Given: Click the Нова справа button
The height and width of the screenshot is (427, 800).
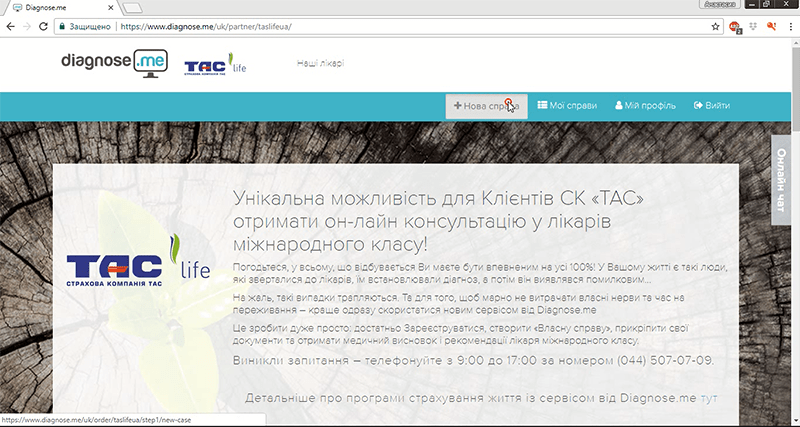Looking at the screenshot, I should 486,106.
